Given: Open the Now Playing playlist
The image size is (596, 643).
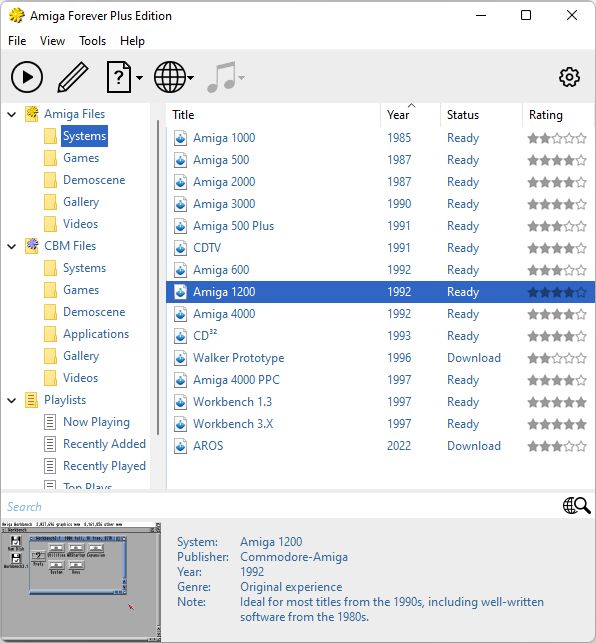Looking at the screenshot, I should pyautogui.click(x=96, y=422).
